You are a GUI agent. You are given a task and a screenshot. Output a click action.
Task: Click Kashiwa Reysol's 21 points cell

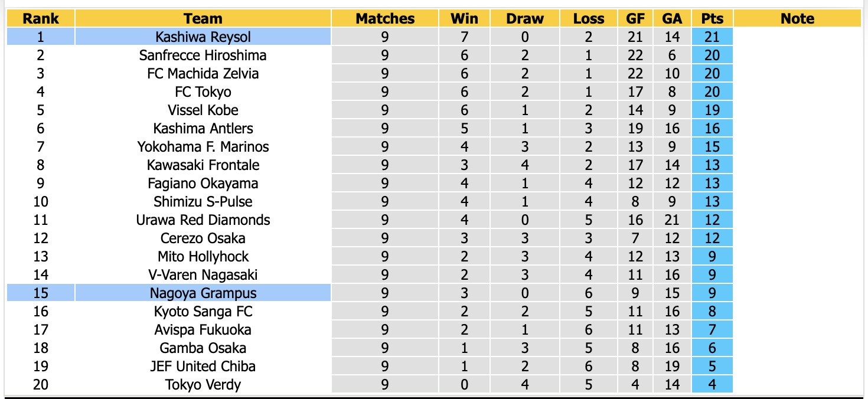click(712, 37)
